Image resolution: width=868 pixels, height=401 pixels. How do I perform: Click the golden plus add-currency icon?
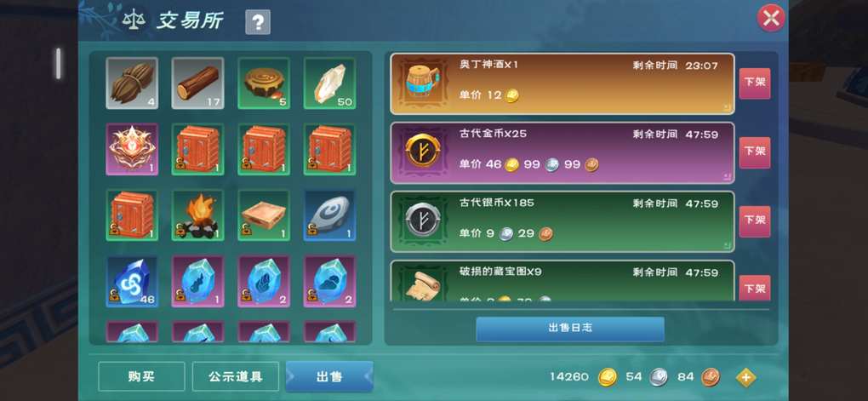click(745, 378)
